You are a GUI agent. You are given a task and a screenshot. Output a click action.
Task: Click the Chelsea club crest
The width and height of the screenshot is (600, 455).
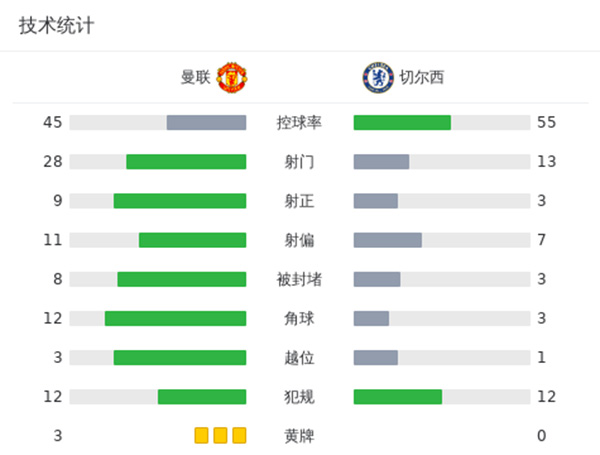pos(377,77)
